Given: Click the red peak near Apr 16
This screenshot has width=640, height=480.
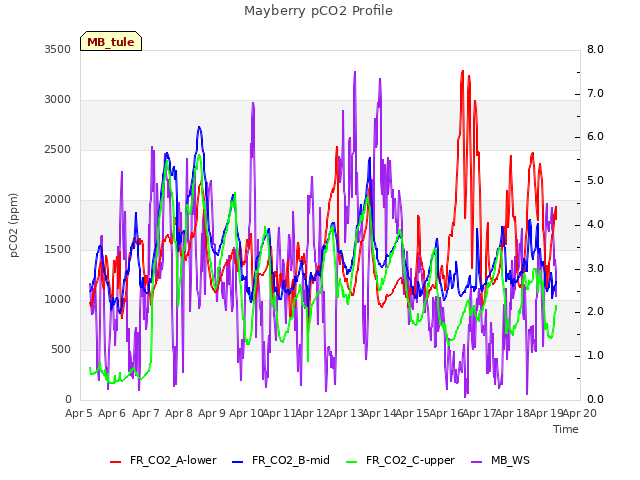Looking at the screenshot, I should tap(462, 71).
